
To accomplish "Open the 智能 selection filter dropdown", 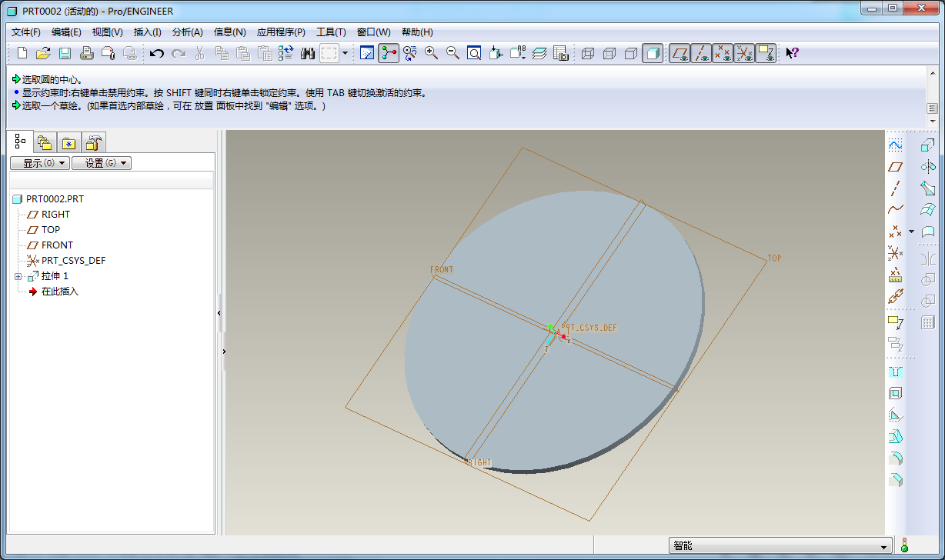I will pos(883,546).
